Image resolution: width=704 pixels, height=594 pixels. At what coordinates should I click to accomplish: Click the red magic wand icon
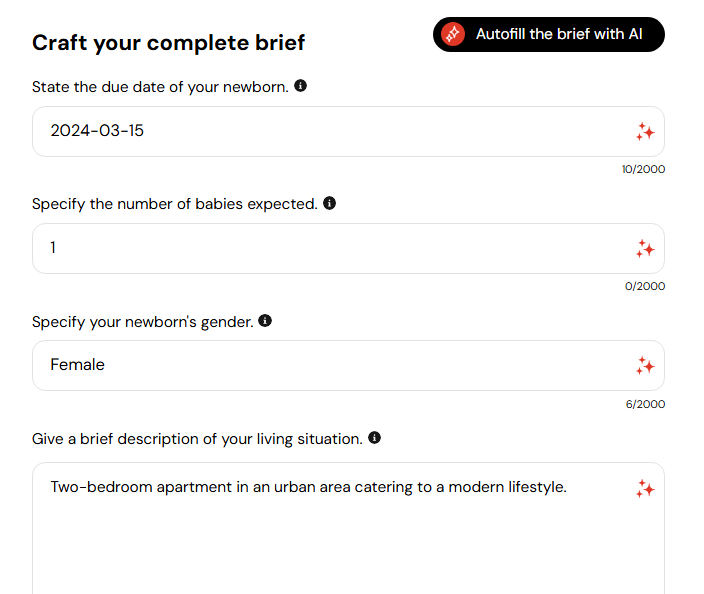pos(453,34)
